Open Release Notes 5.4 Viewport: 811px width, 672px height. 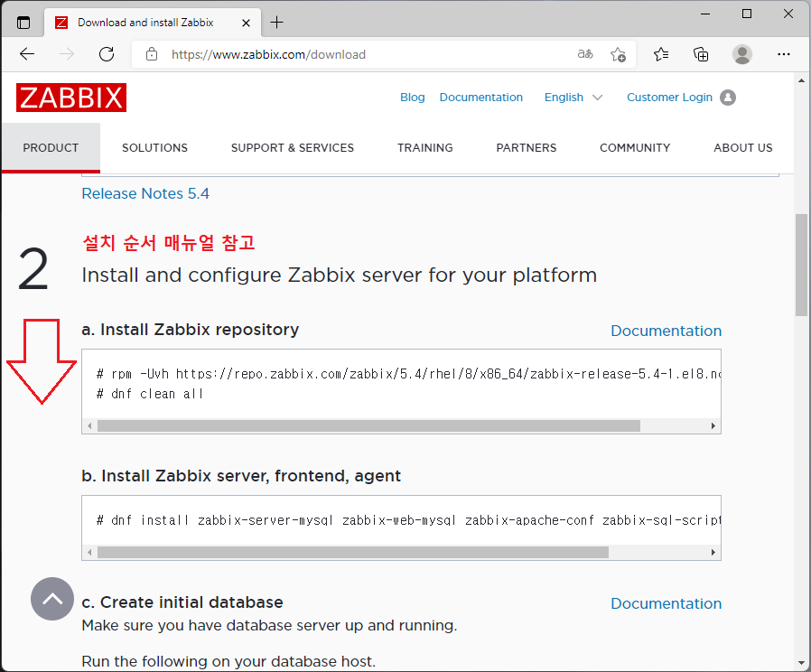point(145,193)
